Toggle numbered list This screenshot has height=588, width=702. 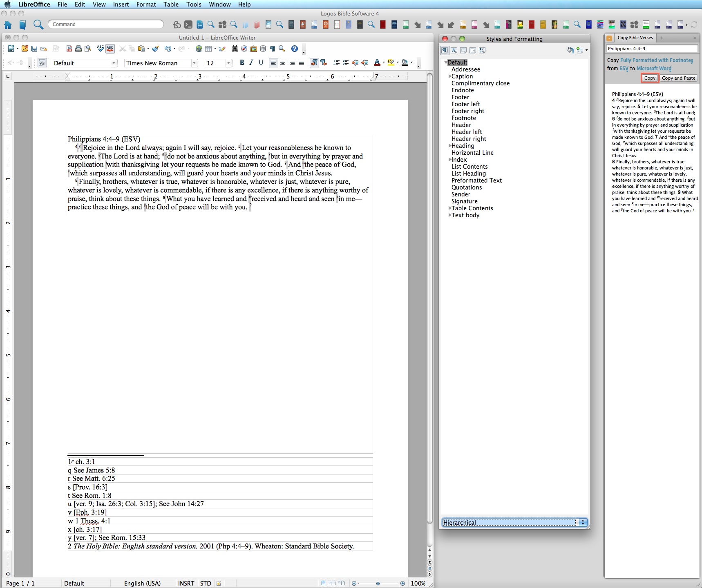point(336,63)
